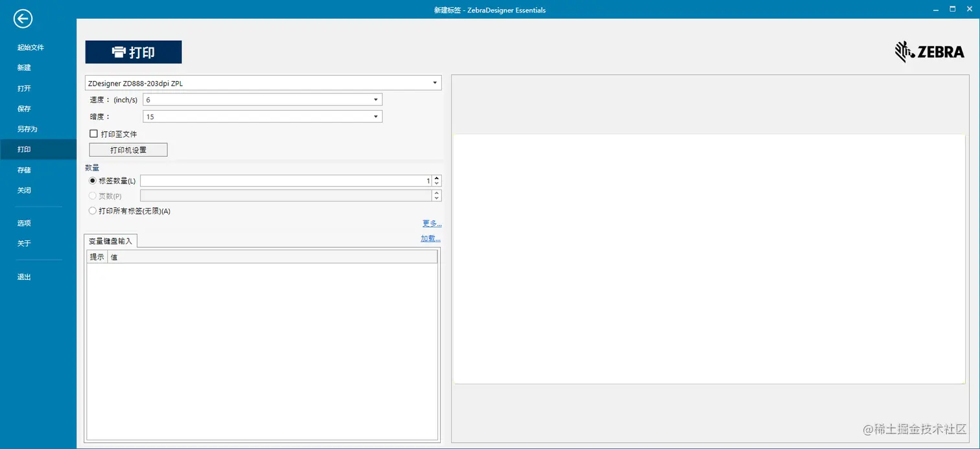Image resolution: width=980 pixels, height=449 pixels.
Task: Switch to the 变量键盘输入 tab
Action: tap(110, 240)
